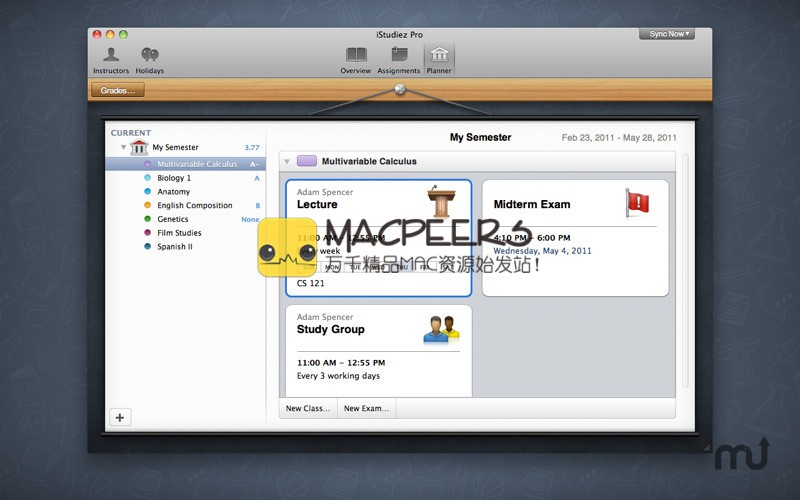Click the planner vertical scrollbar
The width and height of the screenshot is (800, 500).
pos(685,270)
